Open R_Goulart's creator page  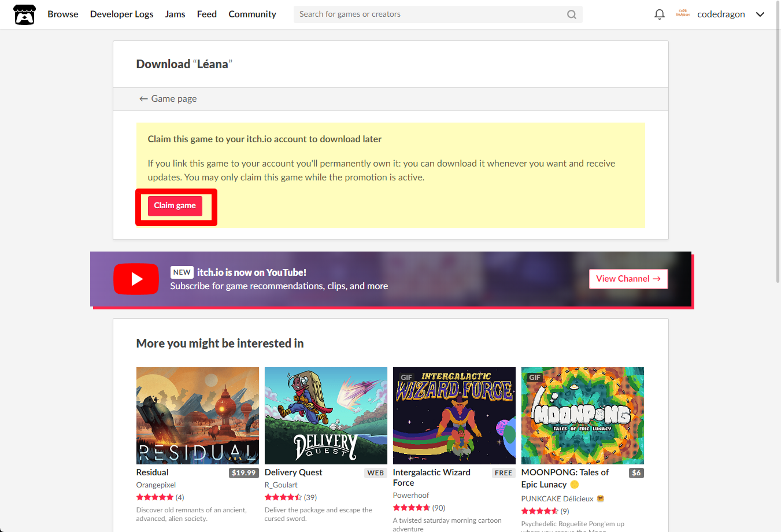[x=281, y=485]
